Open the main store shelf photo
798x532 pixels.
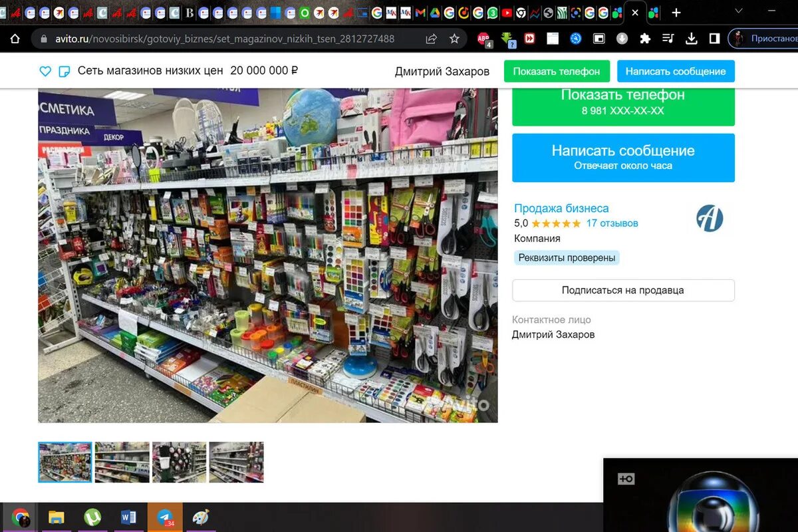coord(268,255)
